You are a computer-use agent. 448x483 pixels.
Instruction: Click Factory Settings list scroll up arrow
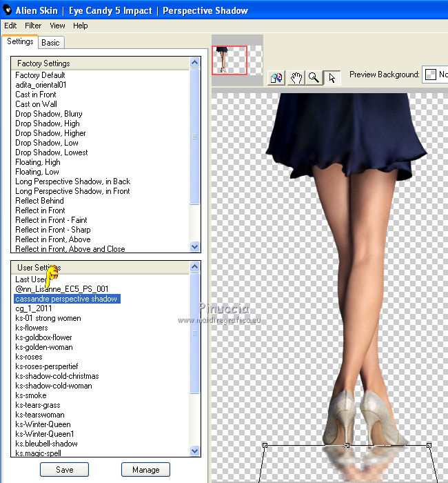point(194,63)
